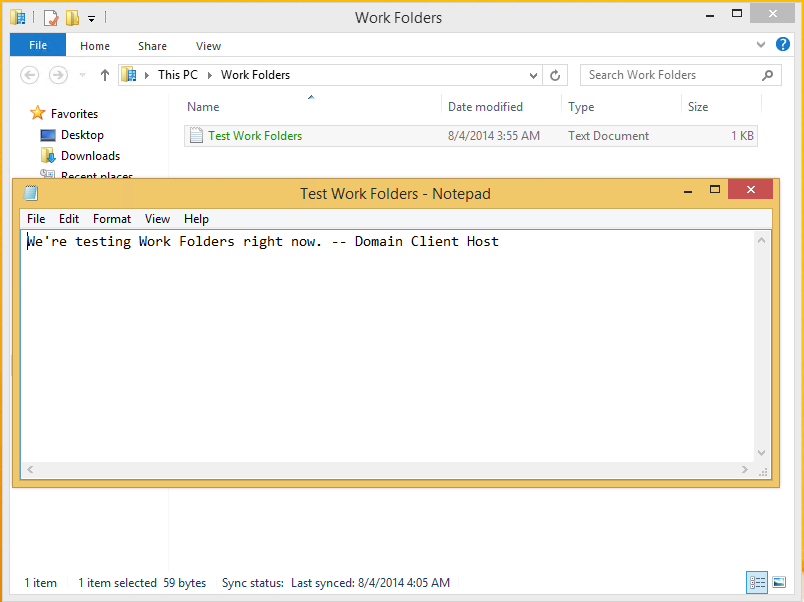
Task: Click Work Folders in the address path
Action: 255,75
